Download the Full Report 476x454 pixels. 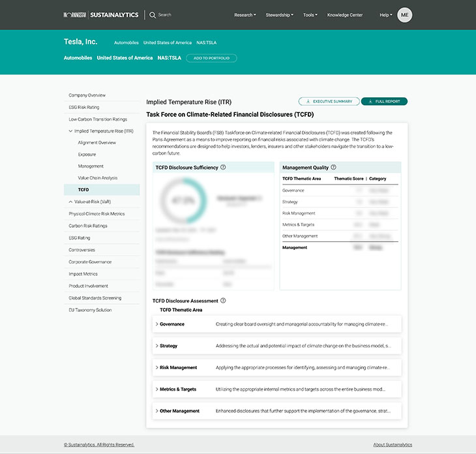[384, 102]
